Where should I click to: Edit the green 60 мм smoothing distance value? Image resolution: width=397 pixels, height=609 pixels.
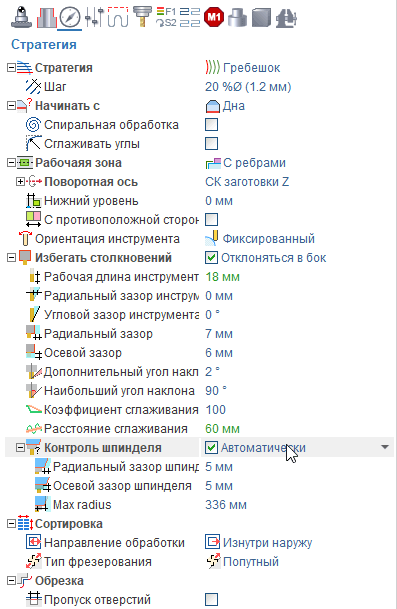click(x=222, y=428)
